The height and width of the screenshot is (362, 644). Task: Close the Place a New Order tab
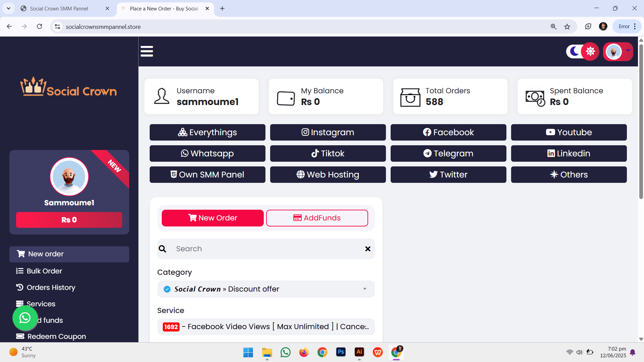pyautogui.click(x=207, y=8)
